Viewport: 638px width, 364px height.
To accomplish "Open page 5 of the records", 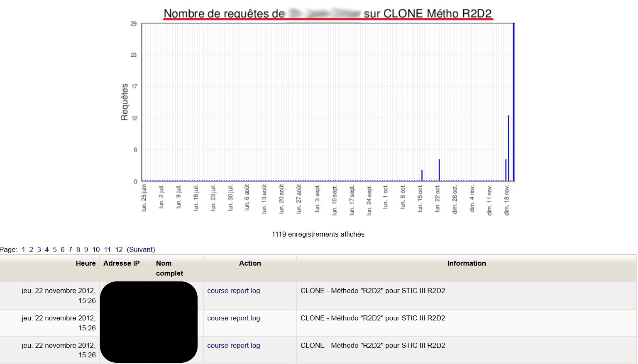I will (x=55, y=249).
